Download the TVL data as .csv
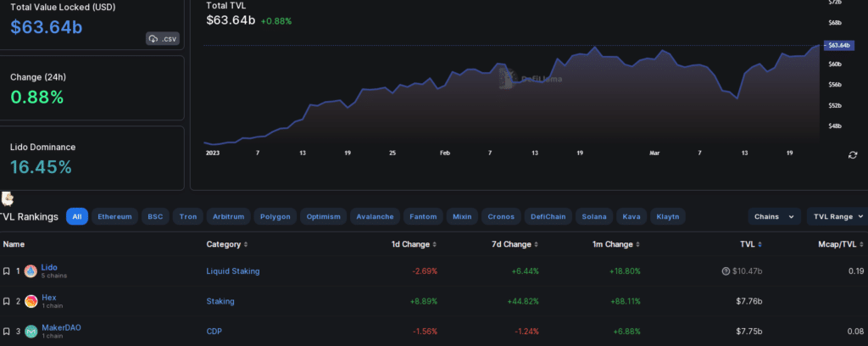Viewport: 868px width, 346px height. click(x=163, y=39)
